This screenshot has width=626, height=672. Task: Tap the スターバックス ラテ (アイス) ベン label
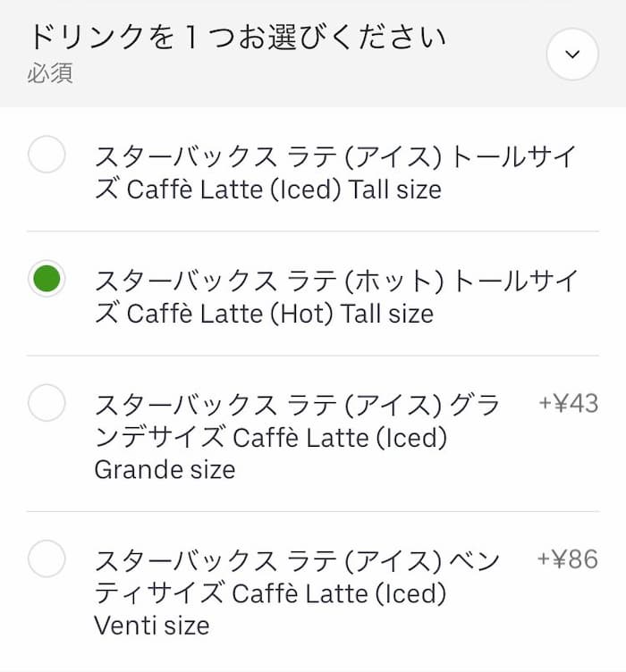point(297,561)
